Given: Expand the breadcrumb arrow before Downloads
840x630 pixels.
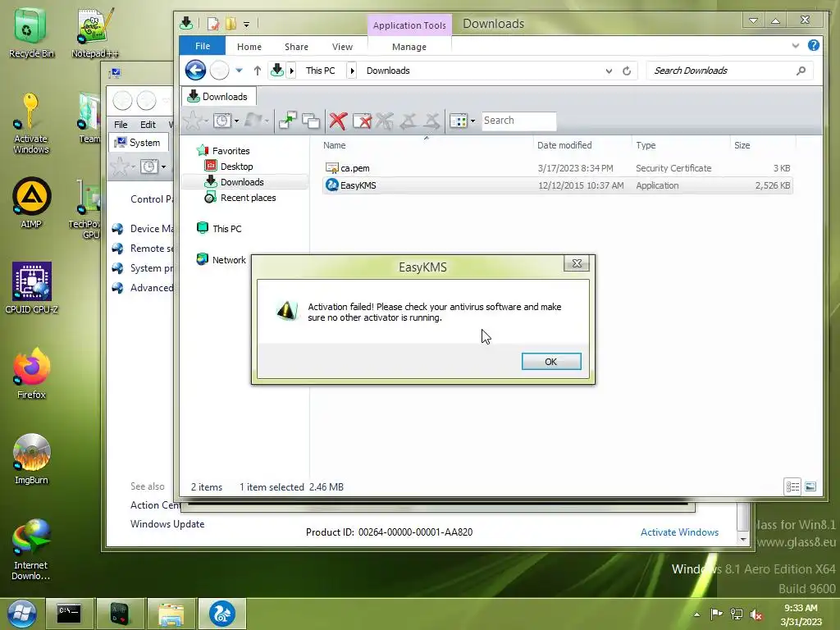Looking at the screenshot, I should click(x=352, y=71).
